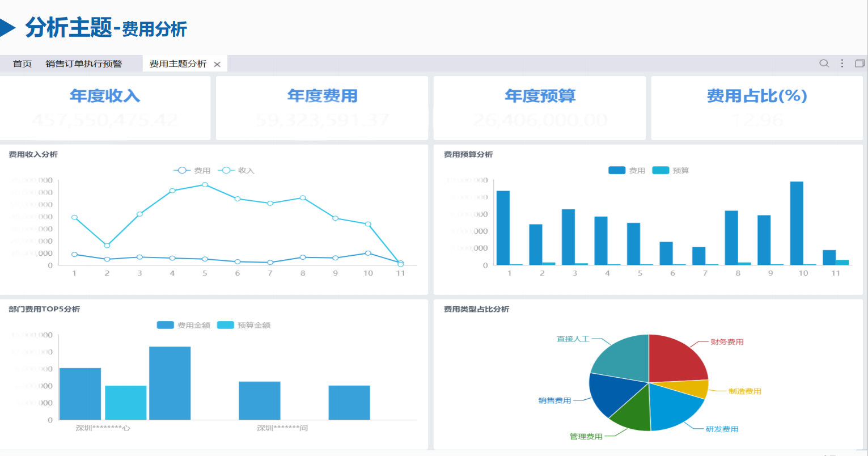Click the 研发费用 pie label
Image resolution: width=868 pixels, height=456 pixels.
tap(722, 429)
